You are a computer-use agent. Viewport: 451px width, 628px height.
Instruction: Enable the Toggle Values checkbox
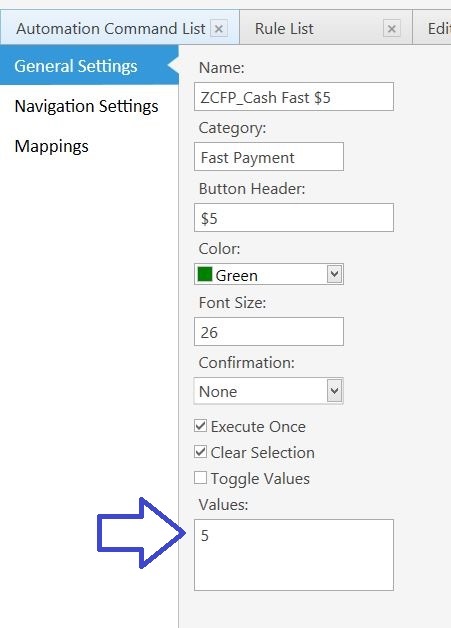pyautogui.click(x=200, y=477)
